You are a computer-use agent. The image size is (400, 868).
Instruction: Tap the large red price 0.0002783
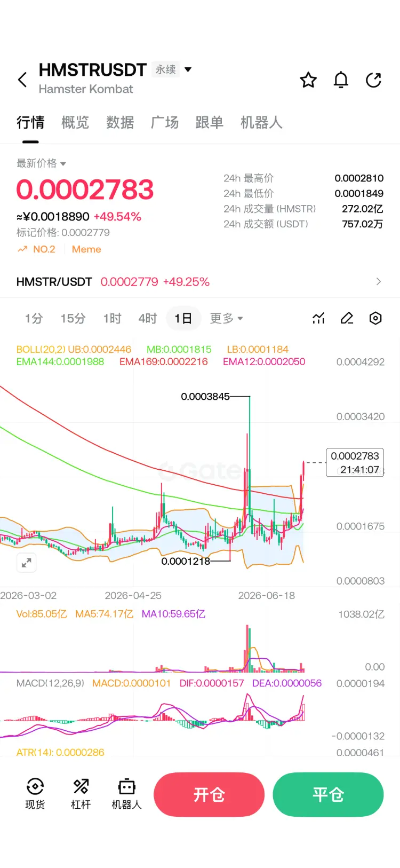coord(85,190)
